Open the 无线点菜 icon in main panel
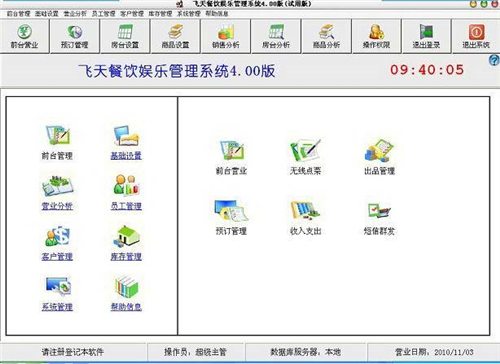Viewport: 500px width, 364px height. tap(305, 157)
